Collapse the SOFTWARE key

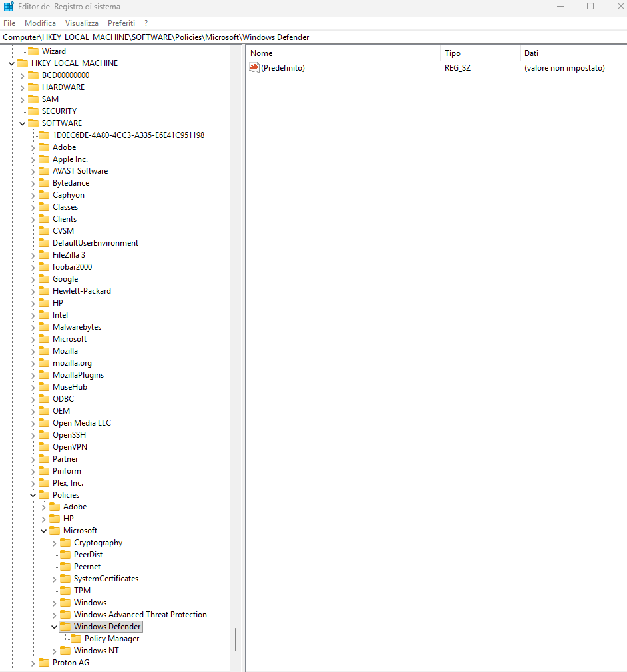pos(22,123)
